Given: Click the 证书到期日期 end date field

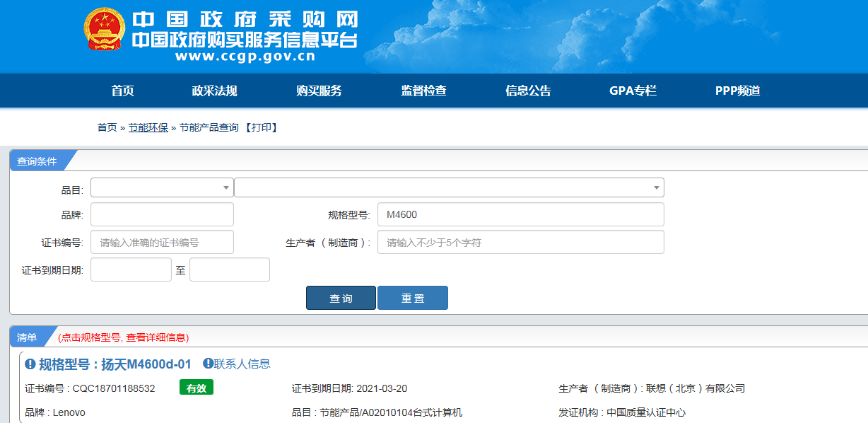Looking at the screenshot, I should 230,270.
